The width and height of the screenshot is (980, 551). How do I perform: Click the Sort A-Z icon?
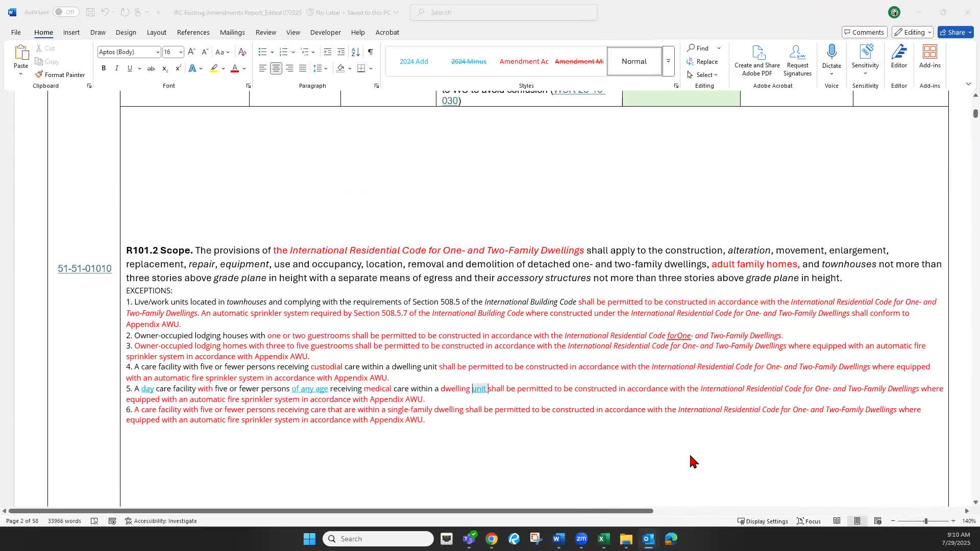click(356, 52)
